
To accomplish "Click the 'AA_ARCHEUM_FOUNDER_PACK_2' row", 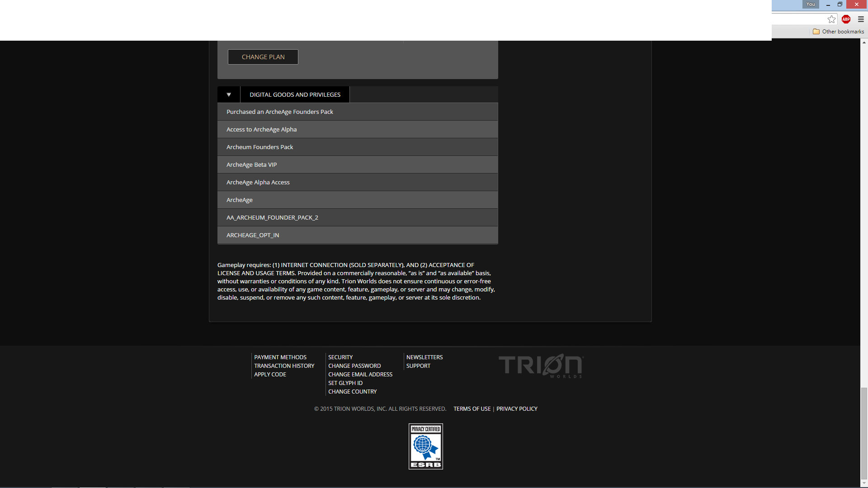I will coord(358,217).
